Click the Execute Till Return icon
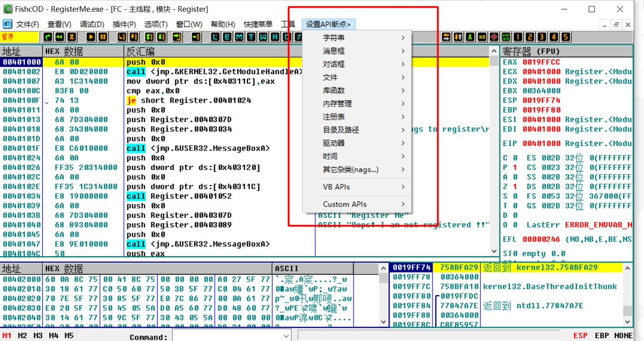The image size is (644, 341). 177,37
